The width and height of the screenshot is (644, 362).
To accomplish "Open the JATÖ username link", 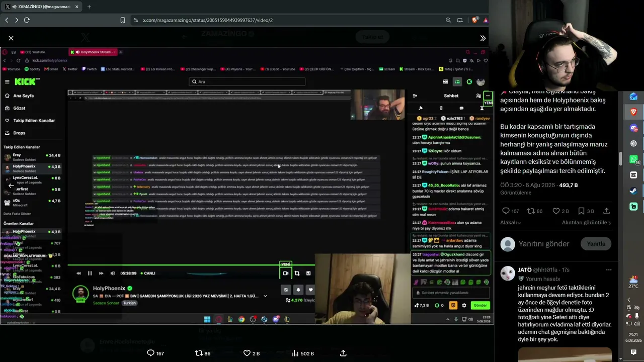I will (x=524, y=270).
